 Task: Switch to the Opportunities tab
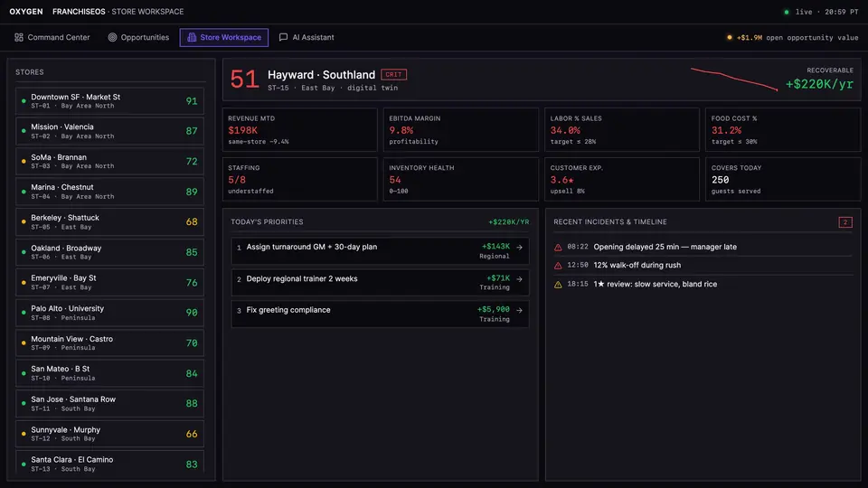click(138, 37)
